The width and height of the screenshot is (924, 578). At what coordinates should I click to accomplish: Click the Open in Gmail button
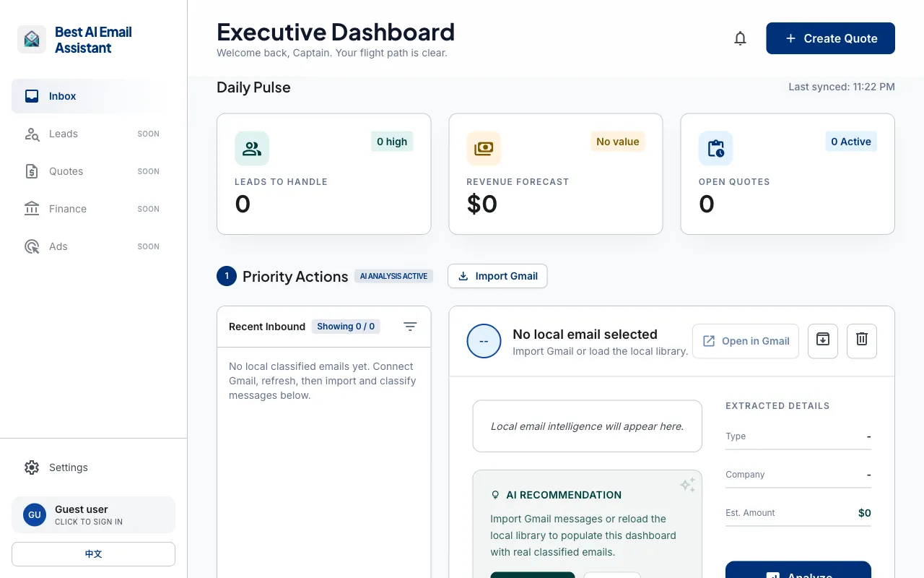(x=746, y=341)
